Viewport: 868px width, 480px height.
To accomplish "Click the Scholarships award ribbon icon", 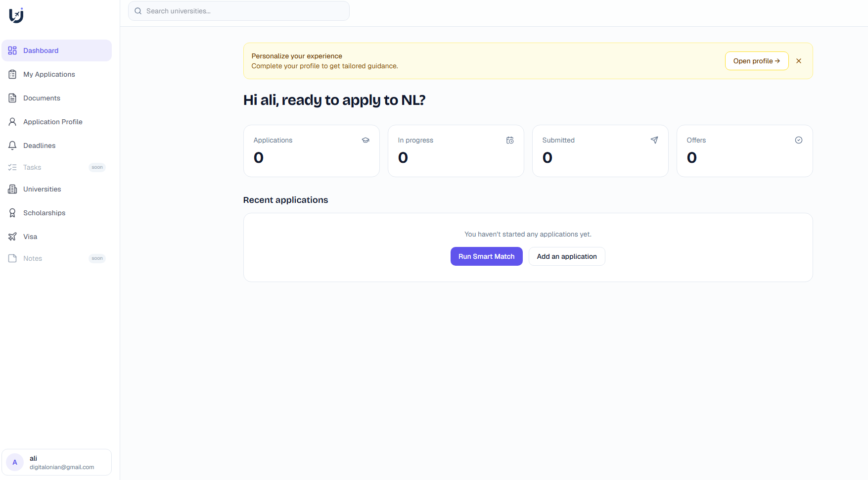I will tap(12, 213).
